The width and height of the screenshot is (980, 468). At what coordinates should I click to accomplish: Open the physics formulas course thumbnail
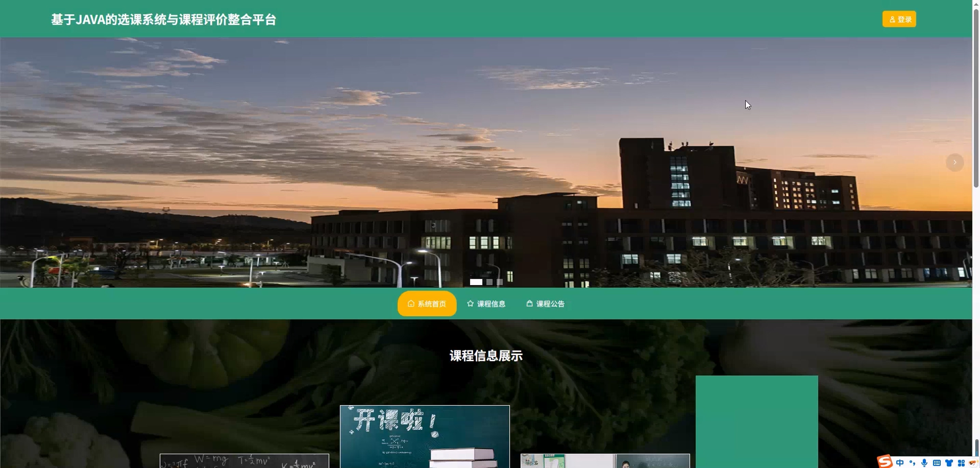point(244,461)
